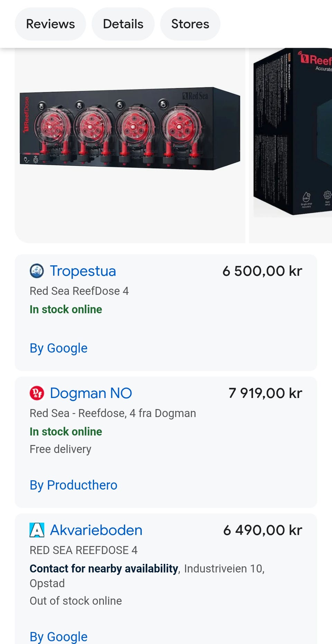Click the Akvarieboden store logo icon
The width and height of the screenshot is (332, 644).
click(x=37, y=530)
